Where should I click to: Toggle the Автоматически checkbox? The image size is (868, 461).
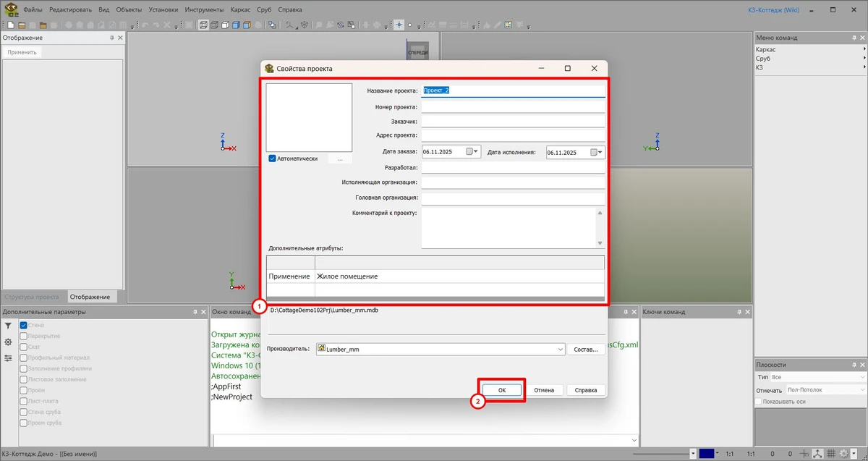tap(273, 158)
